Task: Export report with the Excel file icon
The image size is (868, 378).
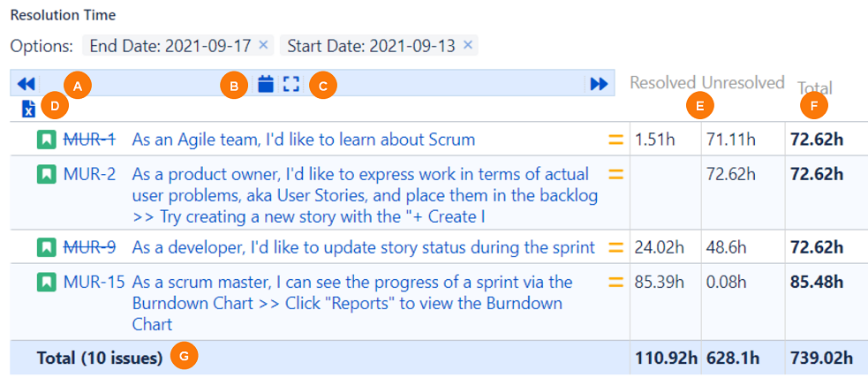Action: pyautogui.click(x=28, y=109)
